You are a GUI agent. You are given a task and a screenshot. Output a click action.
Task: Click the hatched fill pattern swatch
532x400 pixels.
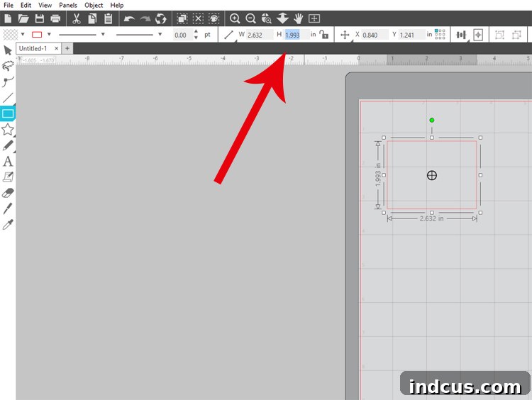point(10,34)
